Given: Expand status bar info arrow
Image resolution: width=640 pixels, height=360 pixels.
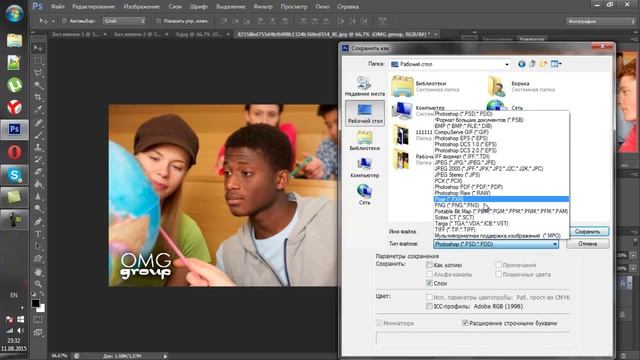Looking at the screenshot, I should click(x=165, y=356).
